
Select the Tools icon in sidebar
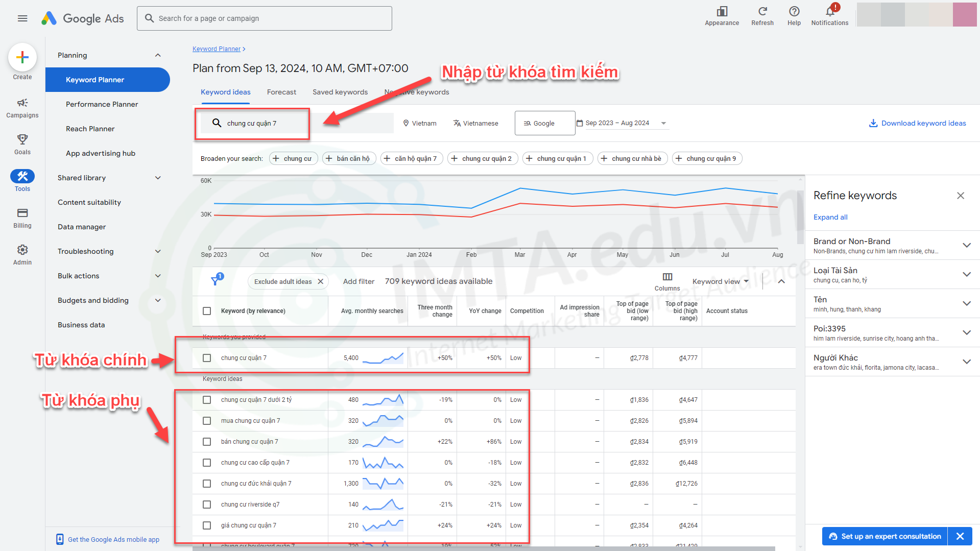coord(22,176)
